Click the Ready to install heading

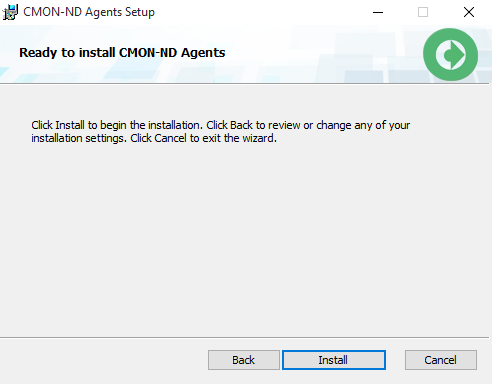[122, 53]
